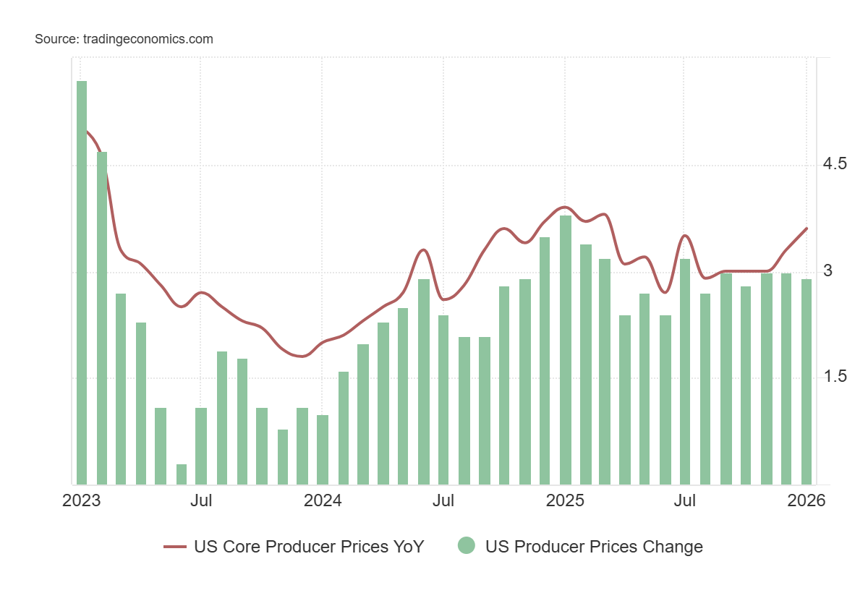The height and width of the screenshot is (593, 868).
Task: Click the Jul label between 2024 and 2025
Action: [443, 500]
